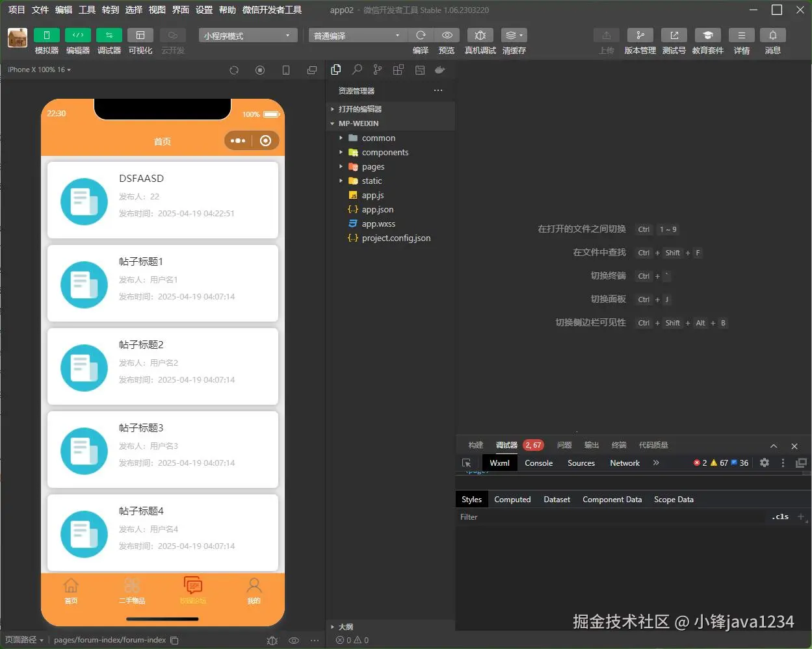812x649 pixels.
Task: Expand the opened editors section
Action: pyautogui.click(x=390, y=109)
